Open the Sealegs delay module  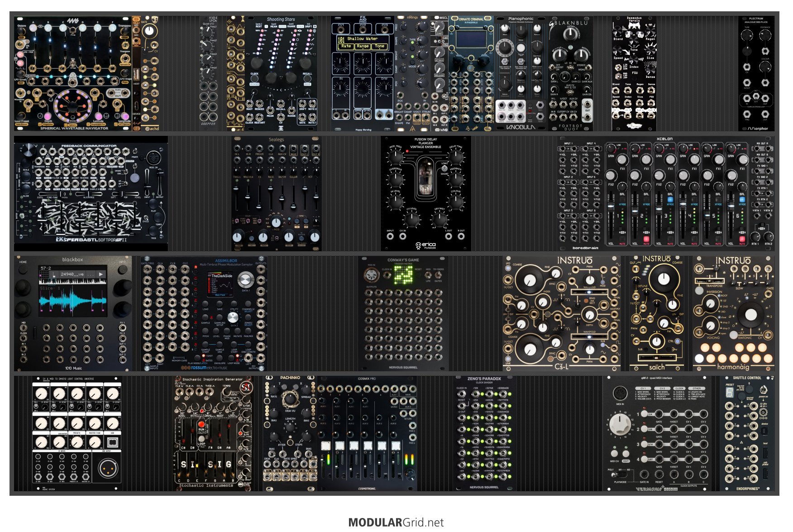(x=276, y=194)
